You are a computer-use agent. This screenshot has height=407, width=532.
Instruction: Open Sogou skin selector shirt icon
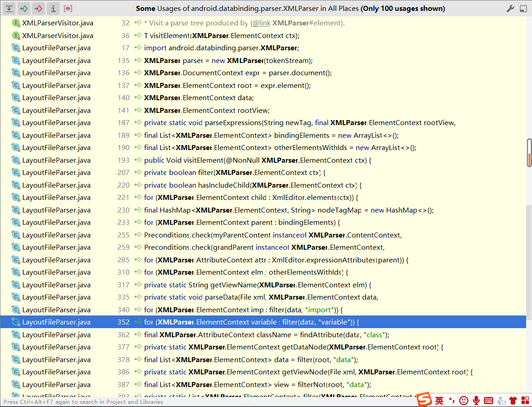point(513,400)
